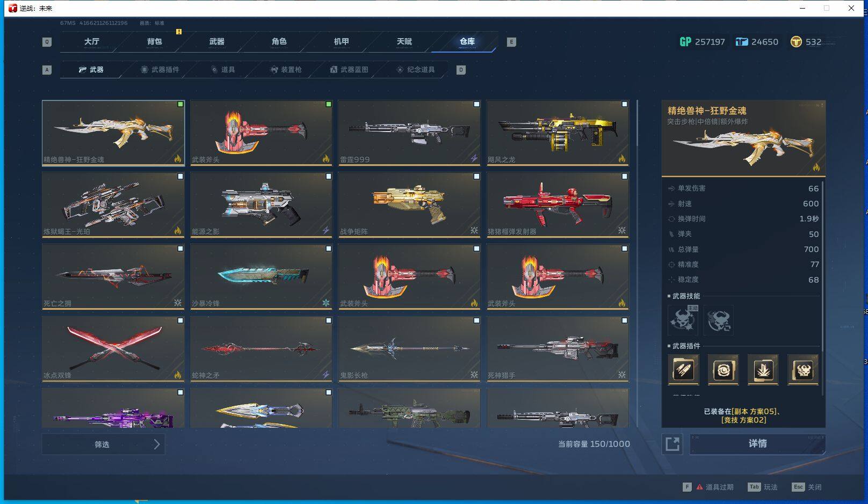Expand the 筛选 filter chevron arrow
Image resolution: width=868 pixels, height=504 pixels.
pyautogui.click(x=156, y=444)
